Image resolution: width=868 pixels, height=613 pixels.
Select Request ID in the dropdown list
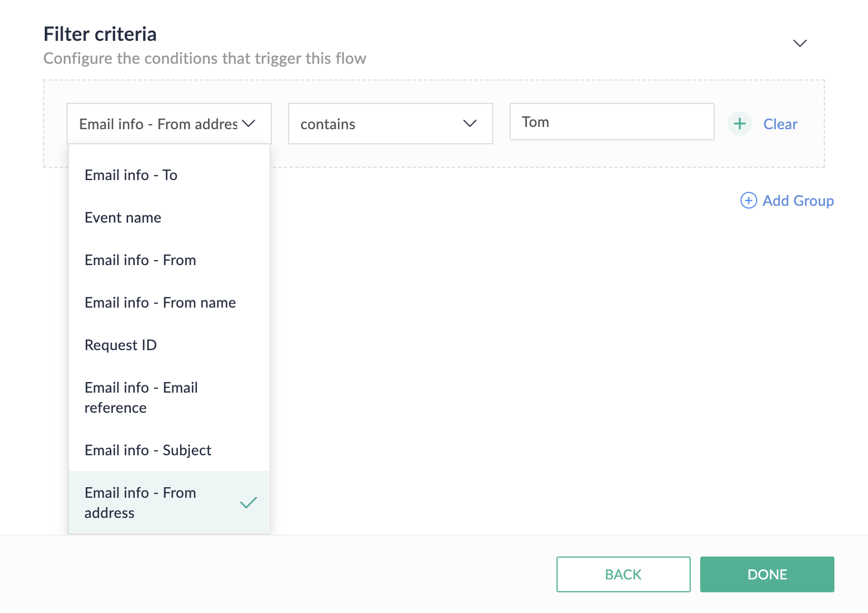121,345
